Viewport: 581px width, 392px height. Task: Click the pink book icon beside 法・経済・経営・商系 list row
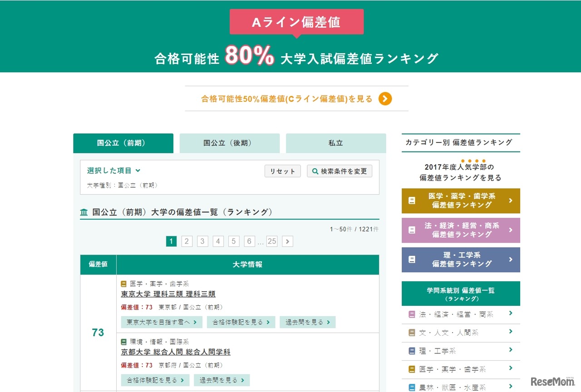[x=412, y=314]
